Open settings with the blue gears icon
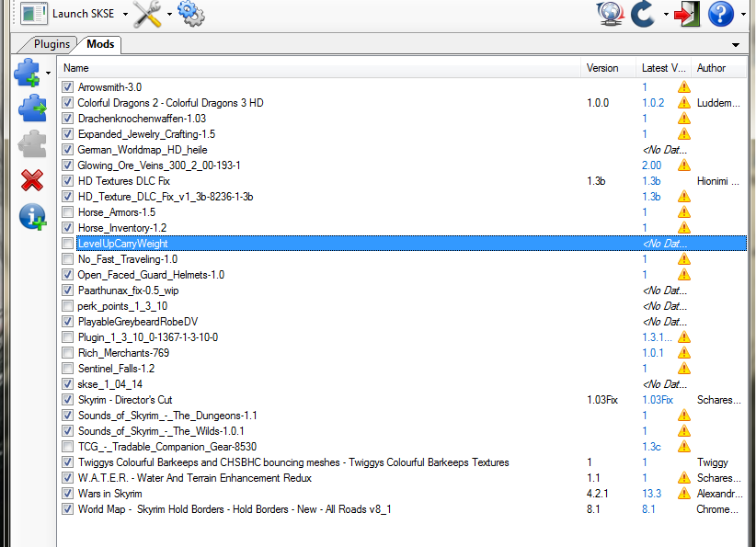756x547 pixels. (x=190, y=14)
